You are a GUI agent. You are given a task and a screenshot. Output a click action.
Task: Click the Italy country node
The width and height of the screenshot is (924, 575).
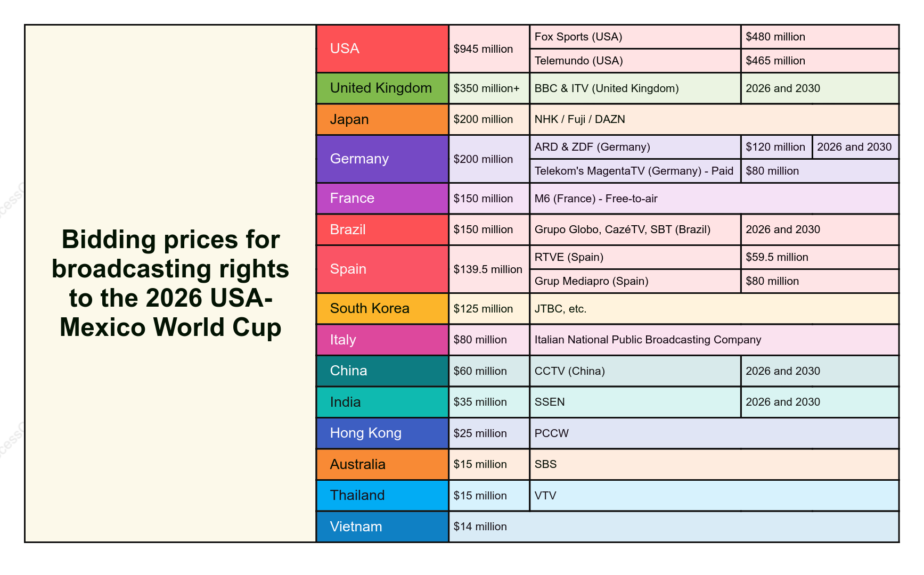pos(382,340)
